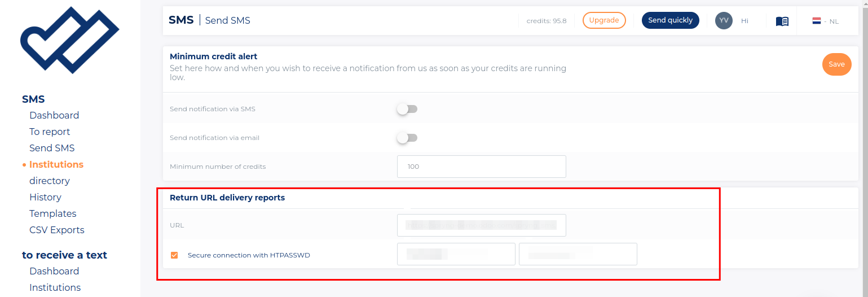Image resolution: width=868 pixels, height=297 pixels.
Task: Enable Send notification via email toggle
Action: click(x=407, y=138)
